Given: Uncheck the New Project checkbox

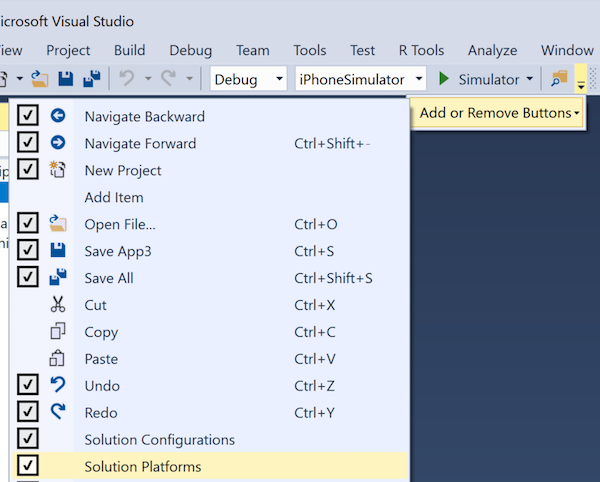Looking at the screenshot, I should click(28, 170).
